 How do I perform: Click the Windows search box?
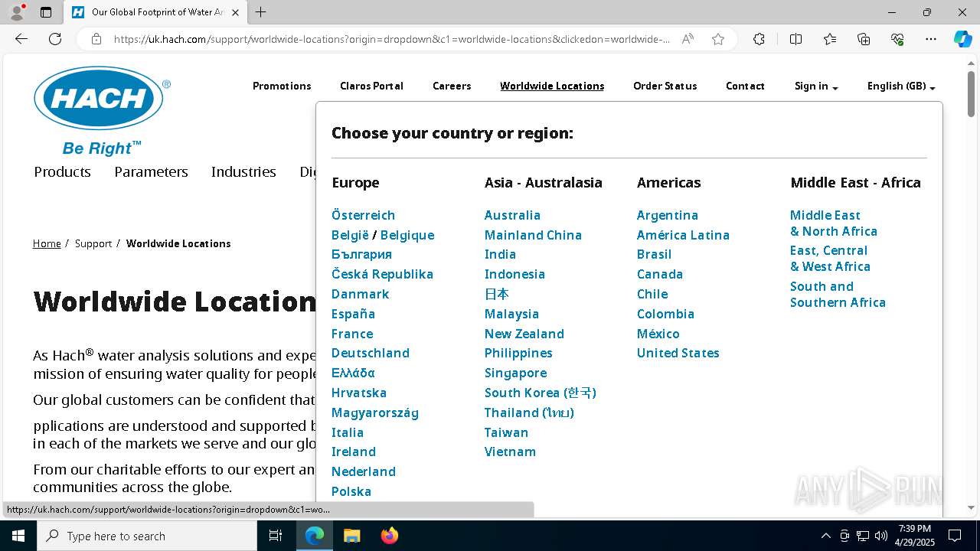point(147,536)
